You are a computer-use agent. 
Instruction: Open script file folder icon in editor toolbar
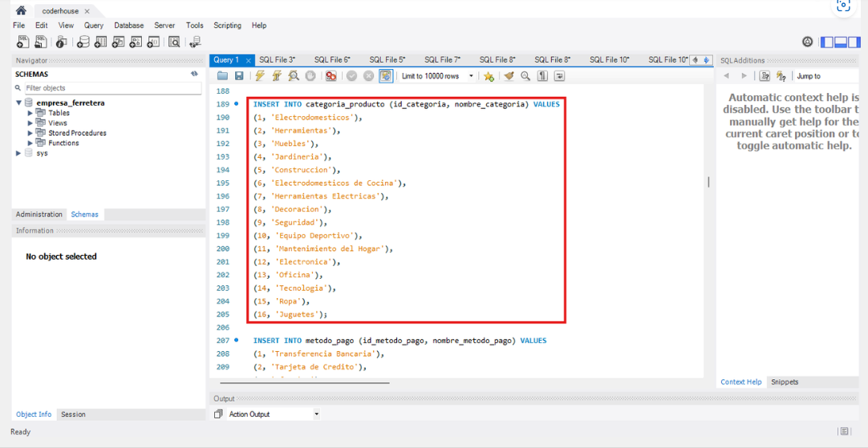click(222, 76)
